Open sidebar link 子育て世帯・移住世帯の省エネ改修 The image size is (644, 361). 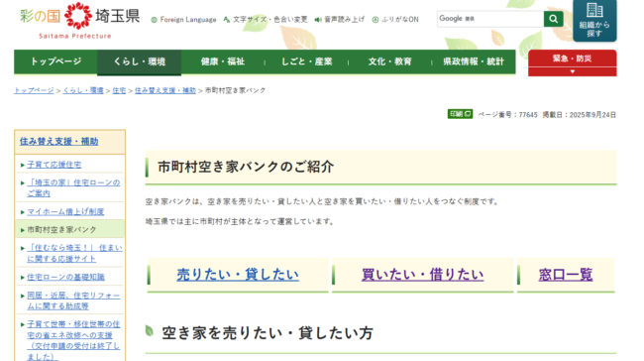click(x=73, y=341)
